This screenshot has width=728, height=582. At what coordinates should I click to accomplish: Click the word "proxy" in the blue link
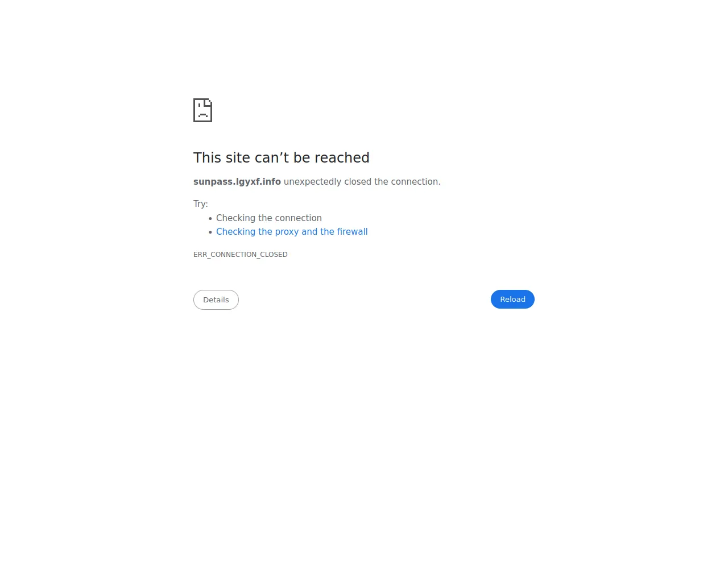pos(287,232)
